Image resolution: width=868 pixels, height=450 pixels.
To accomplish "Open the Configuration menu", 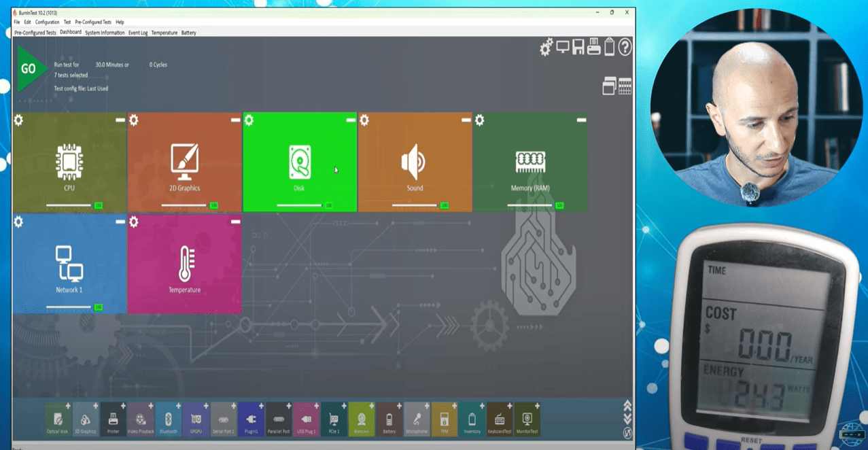I will click(48, 22).
